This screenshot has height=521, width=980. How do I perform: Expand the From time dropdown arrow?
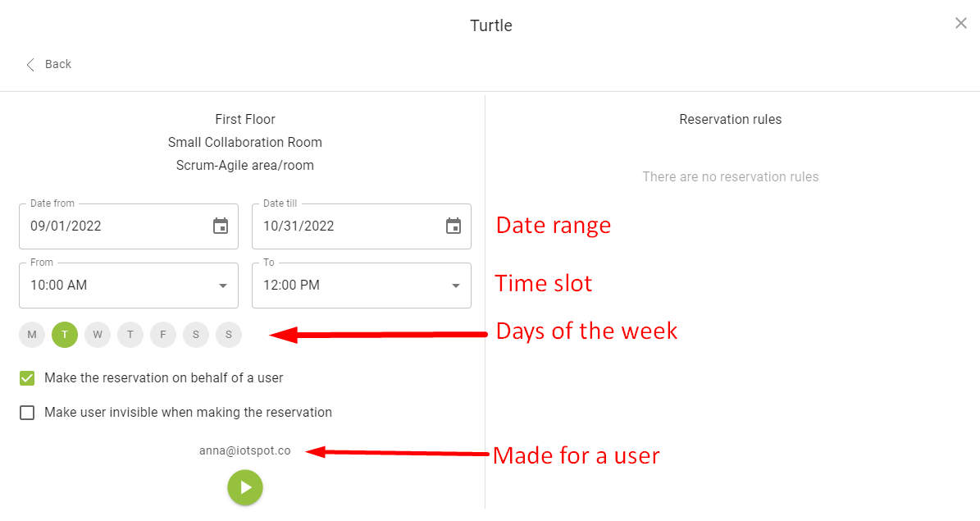coord(222,286)
